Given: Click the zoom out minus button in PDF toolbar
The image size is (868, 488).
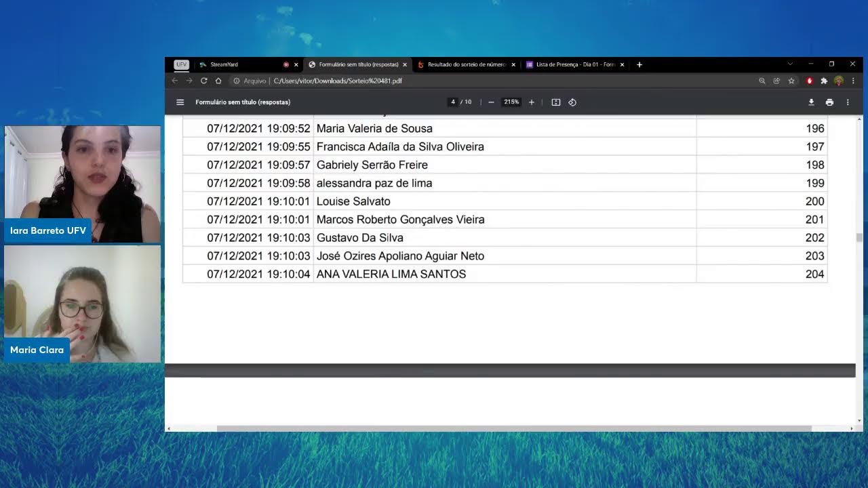Looking at the screenshot, I should (491, 102).
